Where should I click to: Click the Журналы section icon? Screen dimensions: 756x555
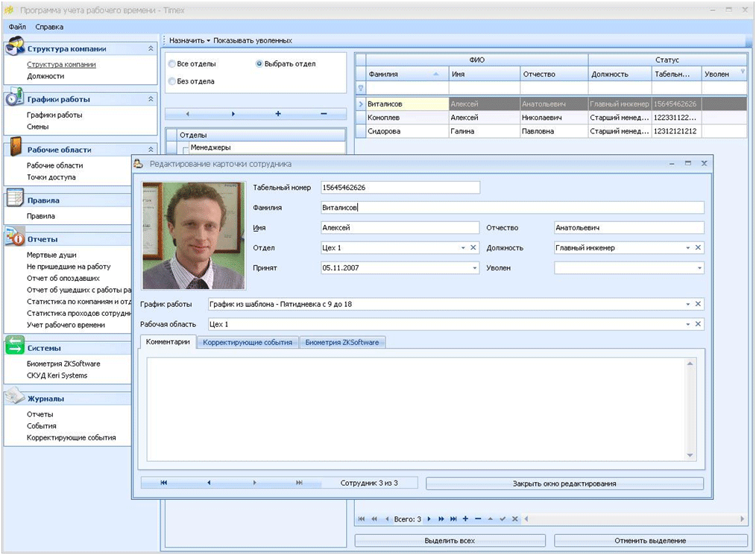(14, 396)
